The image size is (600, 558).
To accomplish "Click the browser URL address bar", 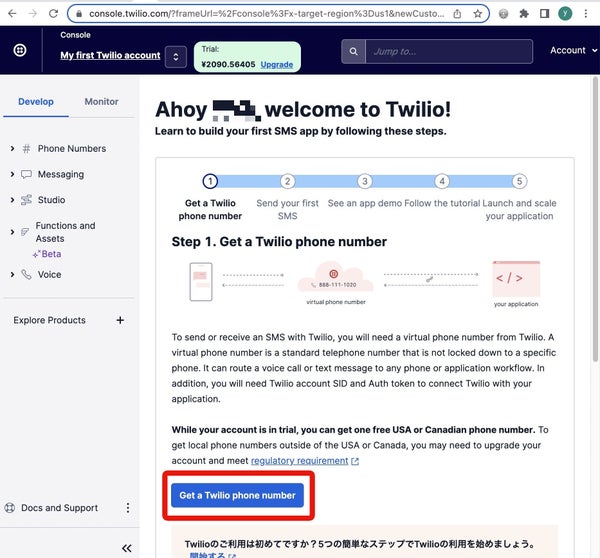I will tap(267, 14).
